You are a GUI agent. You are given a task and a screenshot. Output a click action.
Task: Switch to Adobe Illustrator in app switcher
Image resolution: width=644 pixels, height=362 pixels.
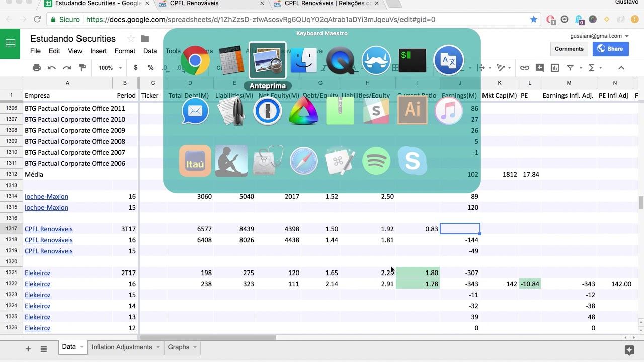coord(413,111)
